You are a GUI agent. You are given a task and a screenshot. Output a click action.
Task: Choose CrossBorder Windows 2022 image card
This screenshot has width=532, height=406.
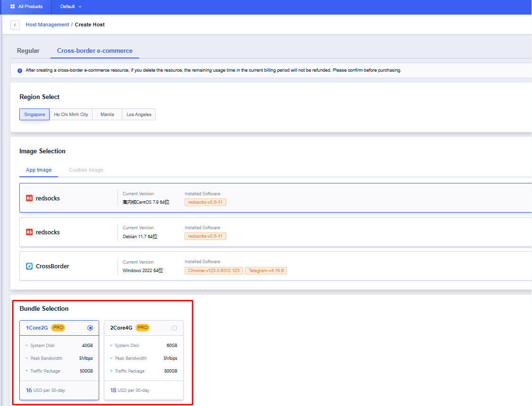pos(276,266)
